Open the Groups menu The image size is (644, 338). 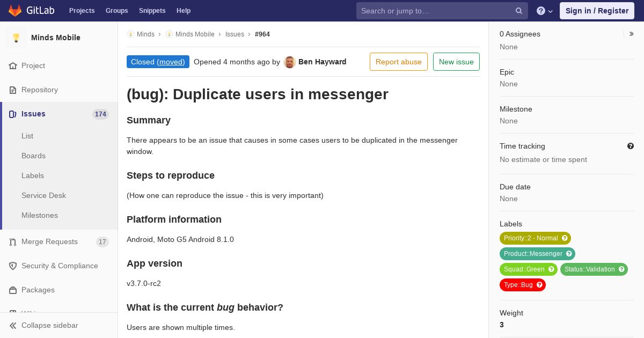pos(116,11)
